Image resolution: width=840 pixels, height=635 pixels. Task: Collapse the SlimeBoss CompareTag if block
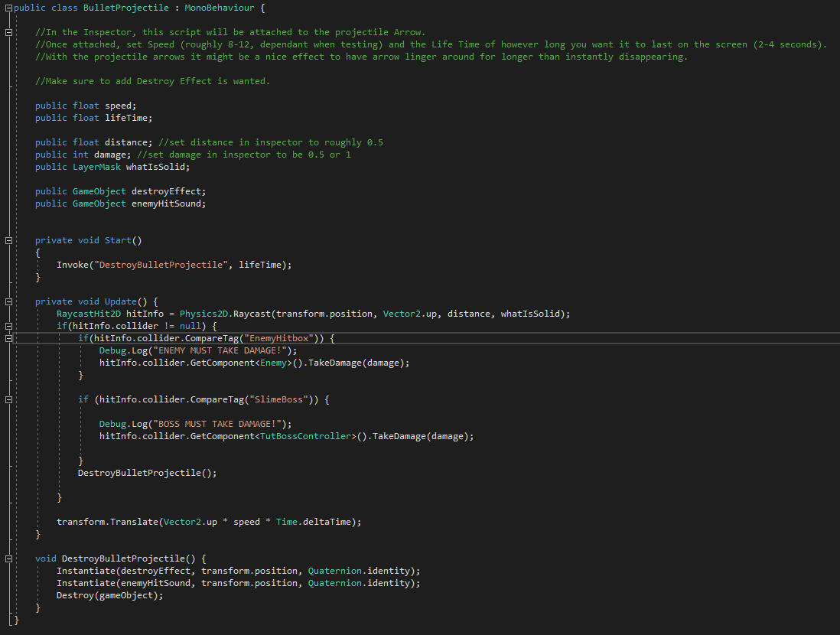pyautogui.click(x=8, y=399)
